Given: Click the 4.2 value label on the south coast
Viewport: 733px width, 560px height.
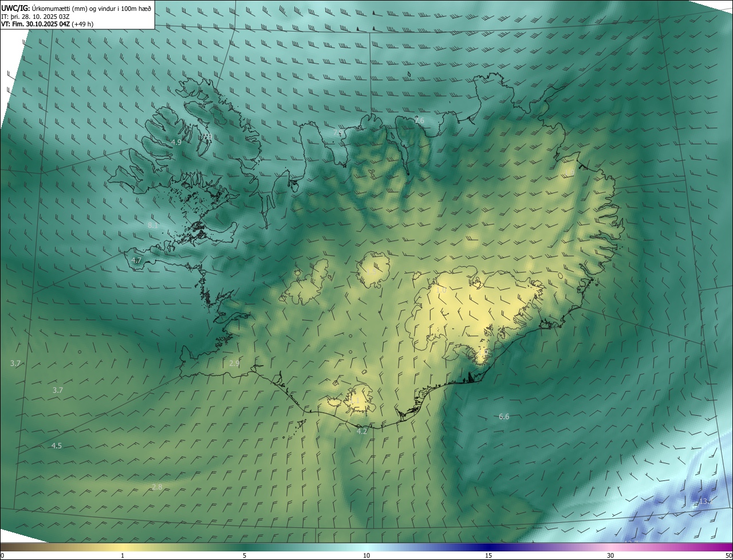Looking at the screenshot, I should tap(362, 431).
